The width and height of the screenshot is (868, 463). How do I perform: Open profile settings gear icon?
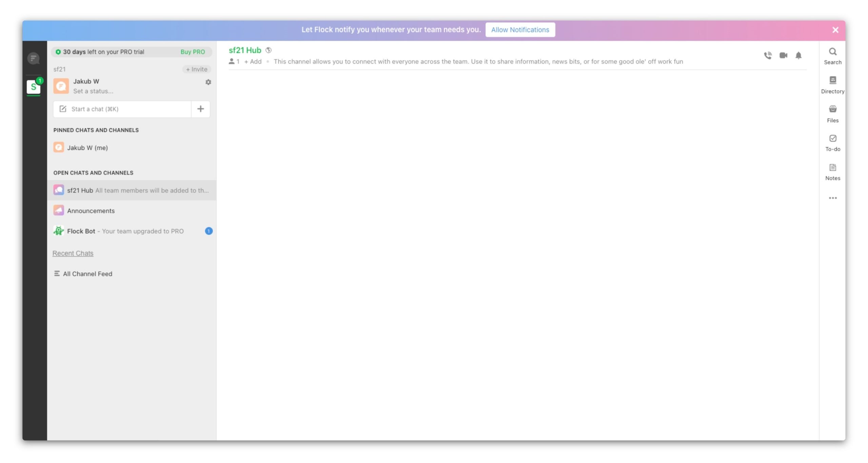point(208,82)
